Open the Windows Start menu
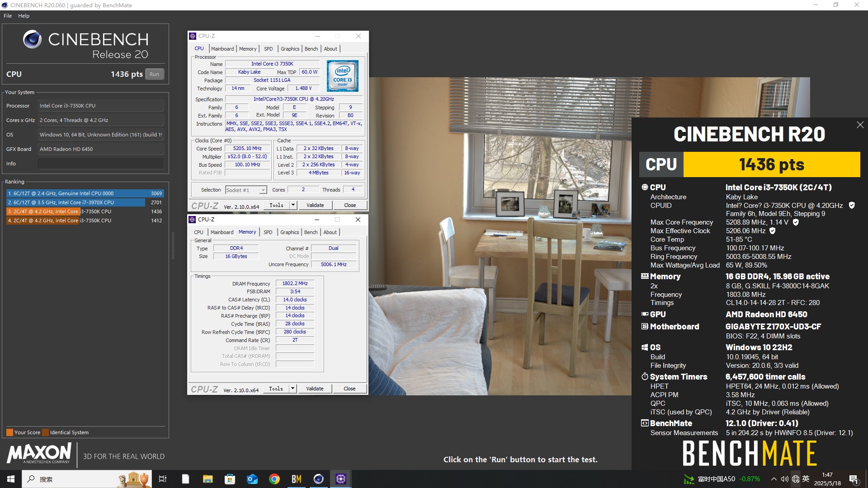This screenshot has width=868, height=488. 11,479
